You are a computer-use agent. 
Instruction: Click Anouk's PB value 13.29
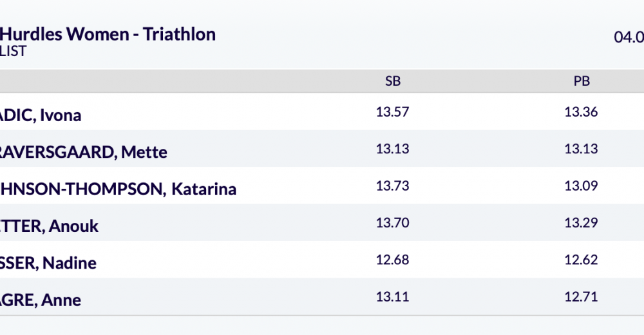tap(582, 223)
